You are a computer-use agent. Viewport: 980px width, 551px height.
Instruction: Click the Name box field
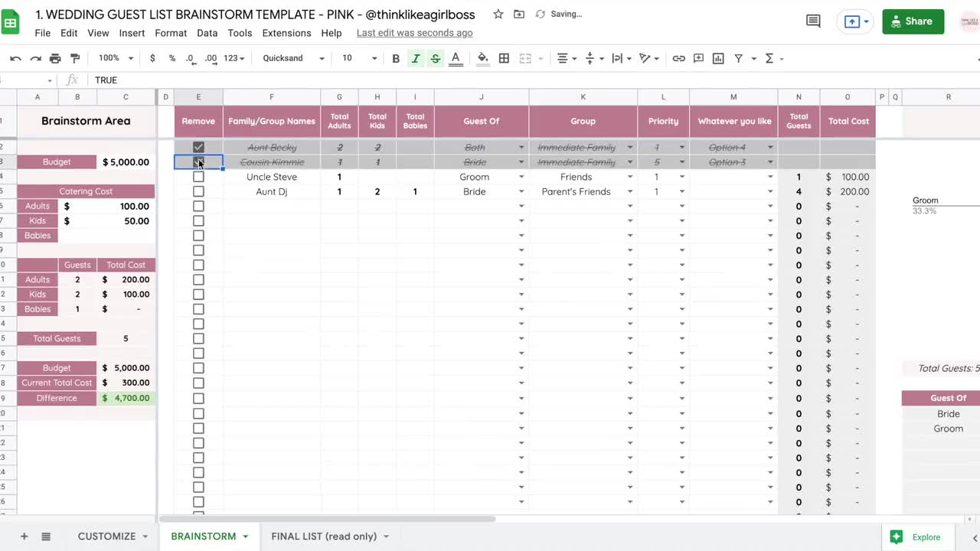[28, 80]
